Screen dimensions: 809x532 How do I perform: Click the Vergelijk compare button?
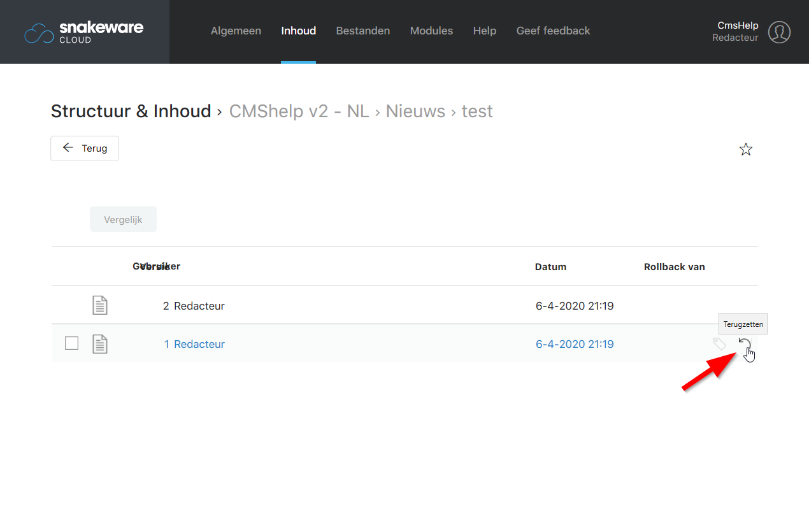[x=123, y=219]
